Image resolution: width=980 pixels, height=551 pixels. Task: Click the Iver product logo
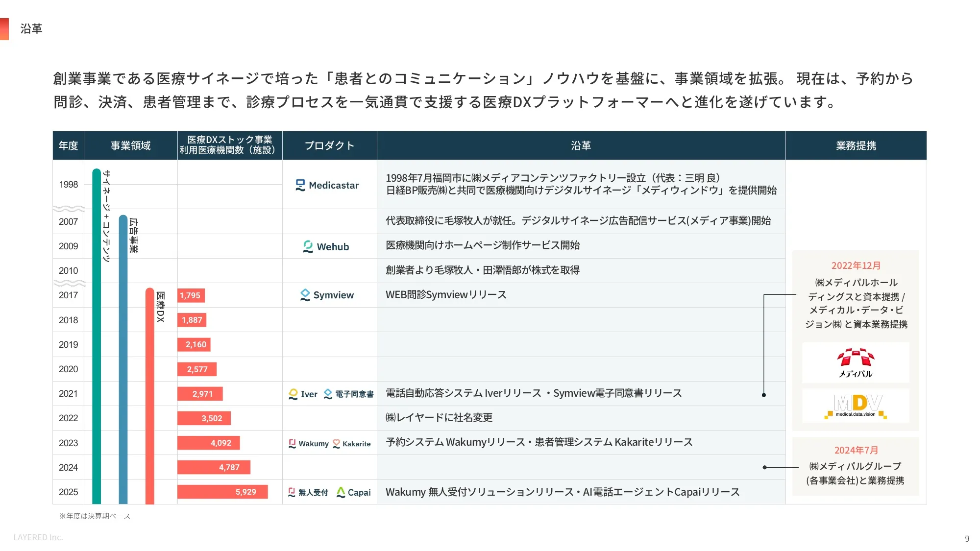pos(303,394)
